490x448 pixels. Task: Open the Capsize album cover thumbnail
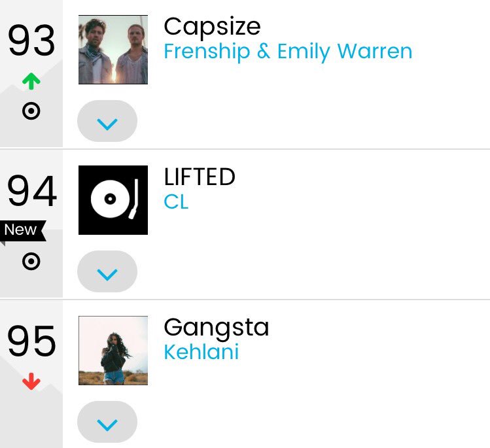[x=113, y=50]
